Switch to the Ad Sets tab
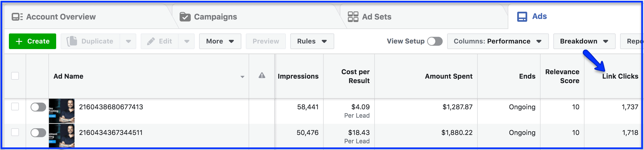The image size is (644, 150). pyautogui.click(x=376, y=17)
